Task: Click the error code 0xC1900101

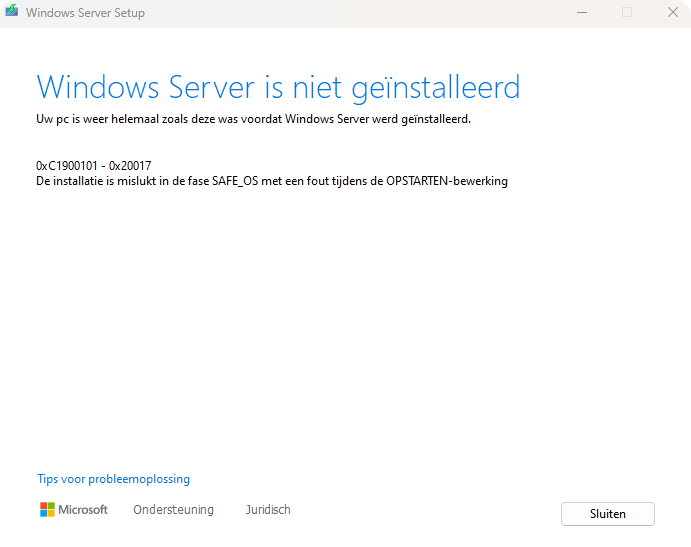Action: tap(70, 165)
